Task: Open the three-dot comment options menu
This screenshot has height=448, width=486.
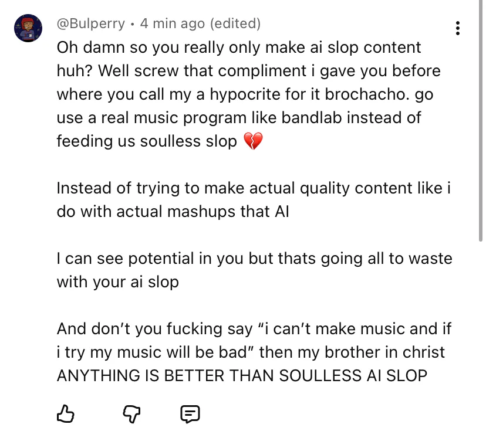Action: [x=457, y=28]
